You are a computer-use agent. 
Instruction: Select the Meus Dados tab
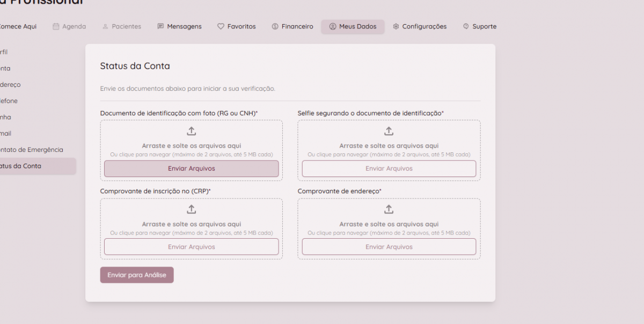pos(353,26)
